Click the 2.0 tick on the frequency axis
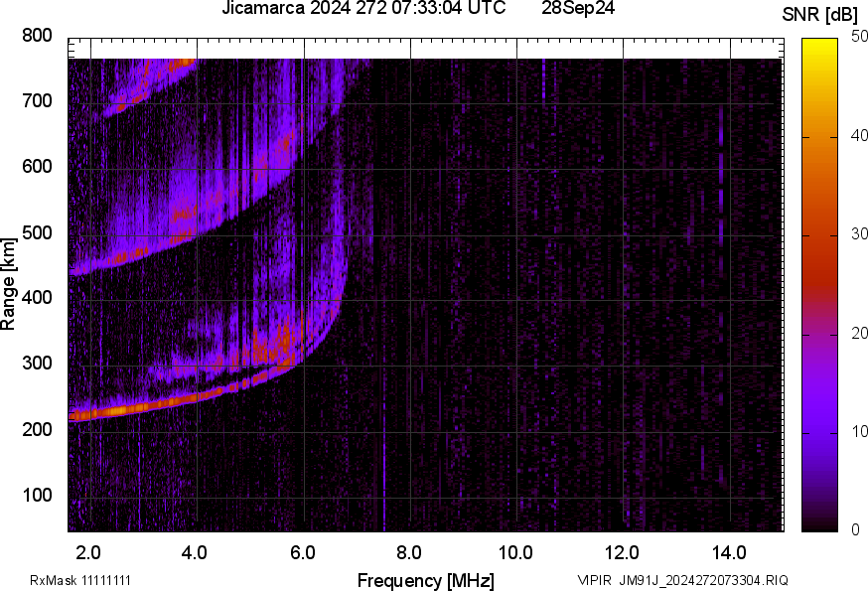The height and width of the screenshot is (591, 868). [88, 551]
